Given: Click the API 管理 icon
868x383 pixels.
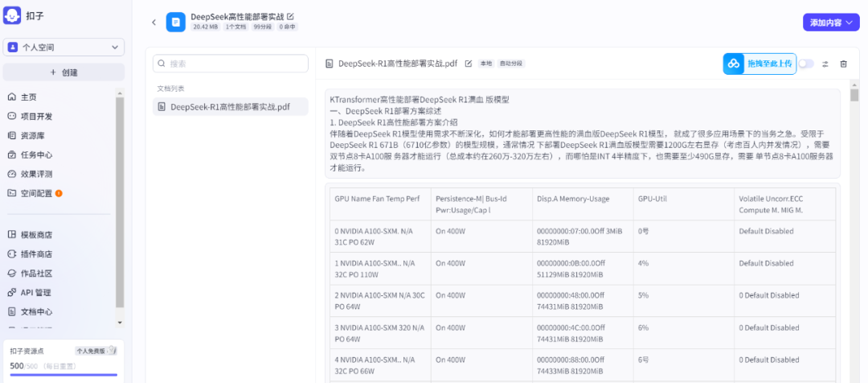Looking at the screenshot, I should pos(11,292).
